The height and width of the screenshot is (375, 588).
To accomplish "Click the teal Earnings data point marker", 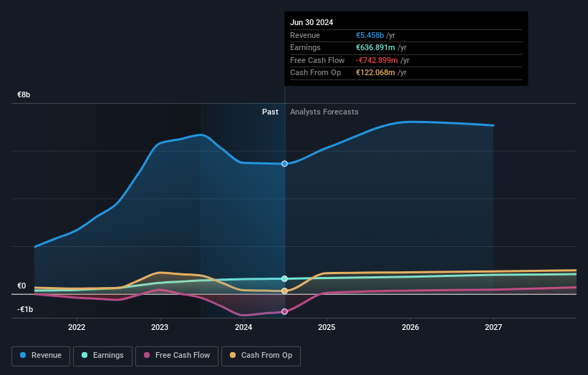I will 284,278.
